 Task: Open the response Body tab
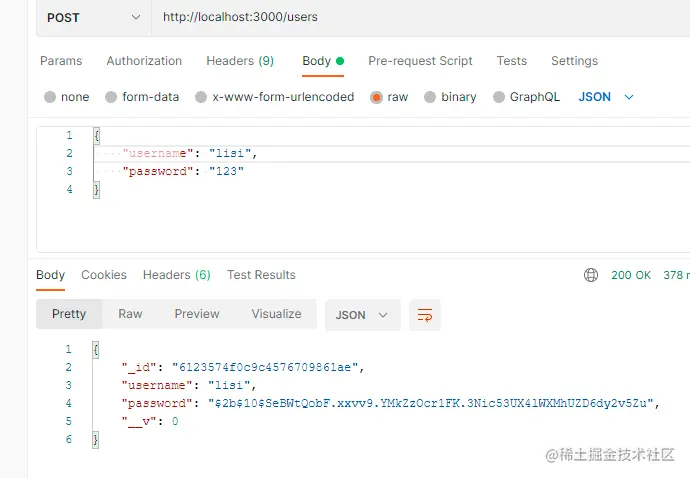[x=51, y=275]
